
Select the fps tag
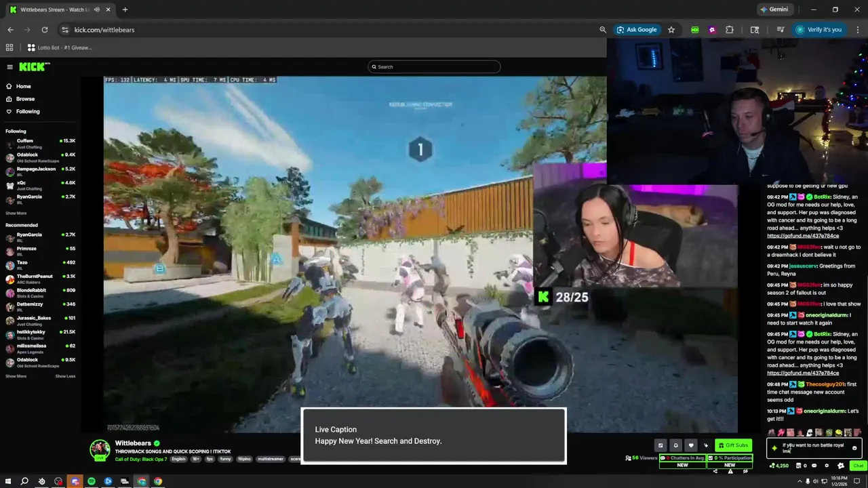click(x=210, y=459)
